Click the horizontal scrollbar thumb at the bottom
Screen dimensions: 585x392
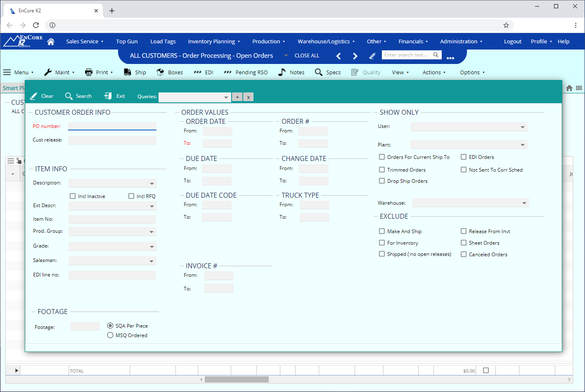[x=237, y=380]
